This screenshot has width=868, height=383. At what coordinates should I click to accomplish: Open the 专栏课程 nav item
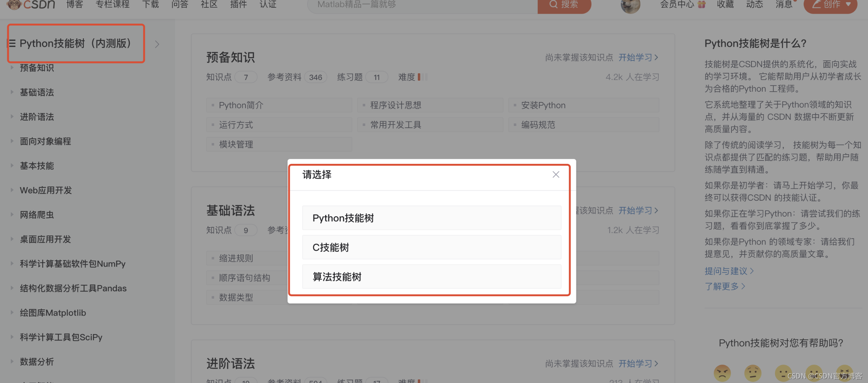tap(113, 4)
